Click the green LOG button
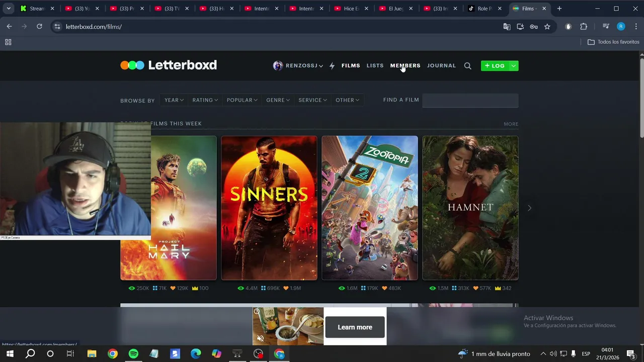Viewport: 644px width, 362px height. point(495,66)
